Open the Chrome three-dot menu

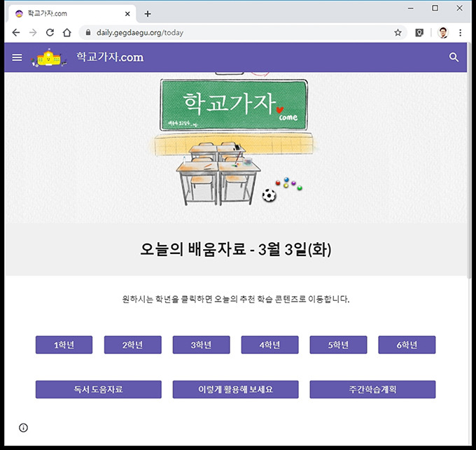(x=460, y=32)
